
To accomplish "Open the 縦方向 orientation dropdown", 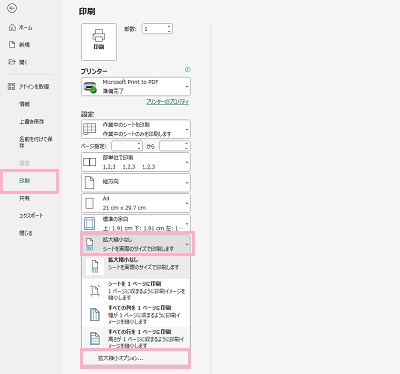I will (136, 182).
